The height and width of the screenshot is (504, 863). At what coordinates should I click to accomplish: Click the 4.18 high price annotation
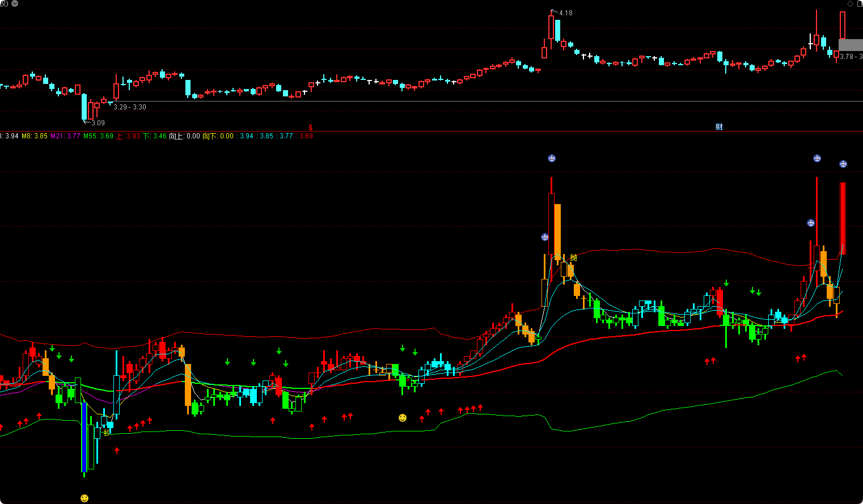pyautogui.click(x=565, y=13)
